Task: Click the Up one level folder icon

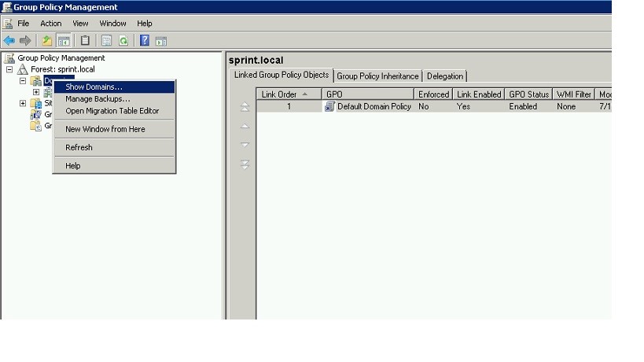Action: pos(47,40)
